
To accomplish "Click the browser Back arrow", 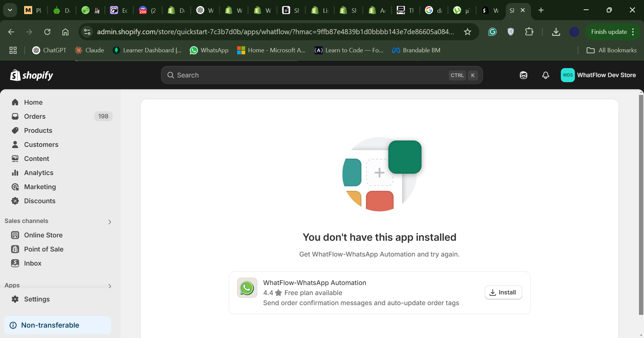I will (x=11, y=32).
